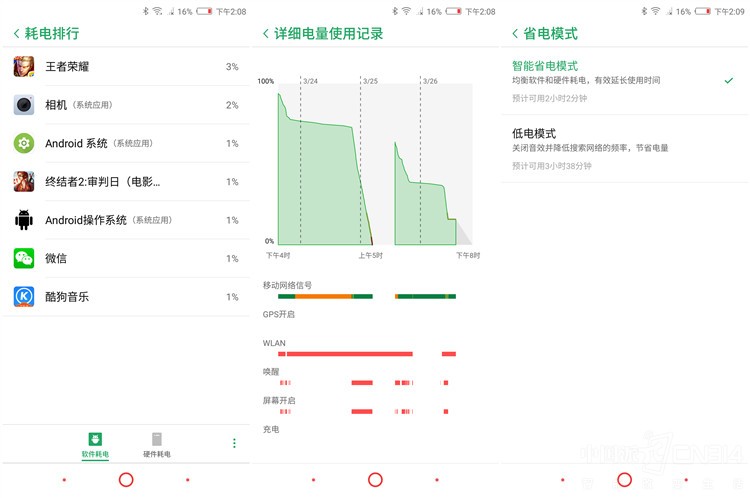
Task: Open the 相机 (系统应用) 2% row
Action: [x=126, y=105]
